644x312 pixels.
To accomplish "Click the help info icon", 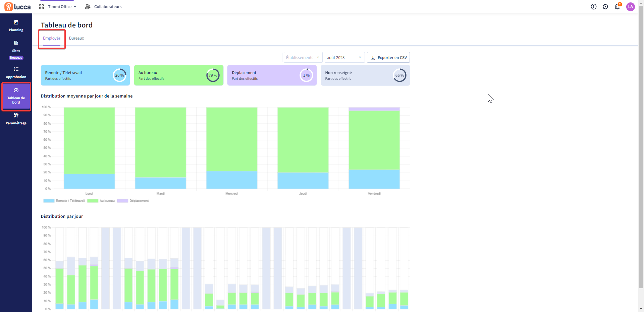I will (594, 7).
